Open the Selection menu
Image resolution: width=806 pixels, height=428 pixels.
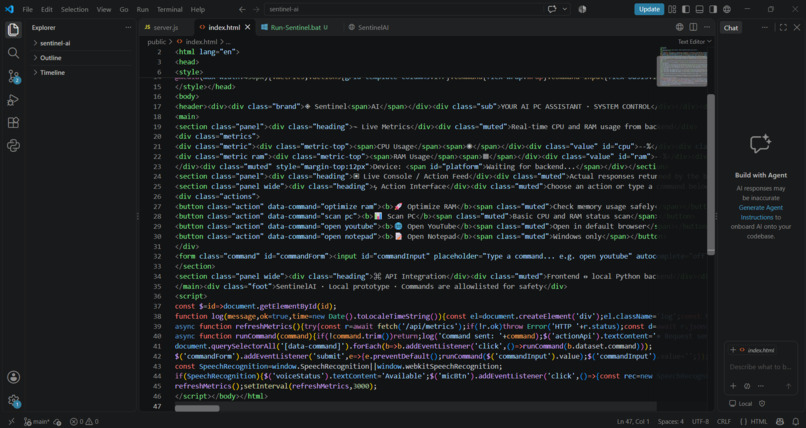pos(75,9)
